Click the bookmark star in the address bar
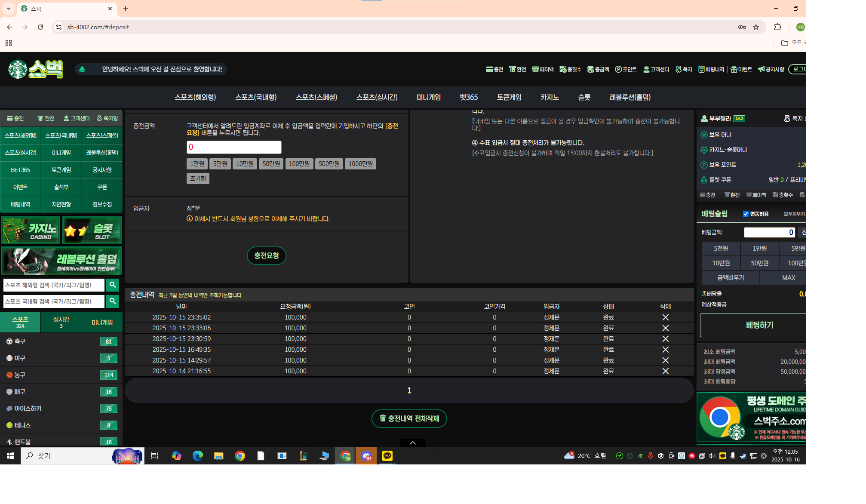 pyautogui.click(x=756, y=27)
